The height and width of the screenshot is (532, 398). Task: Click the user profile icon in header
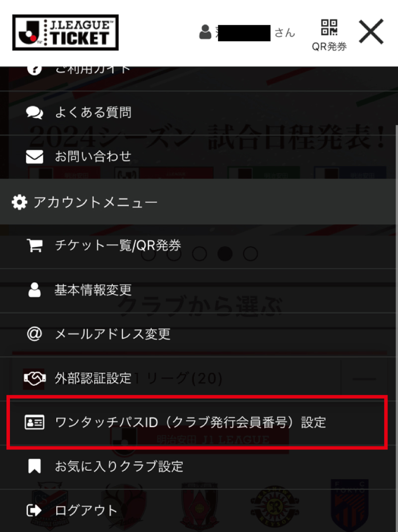205,32
